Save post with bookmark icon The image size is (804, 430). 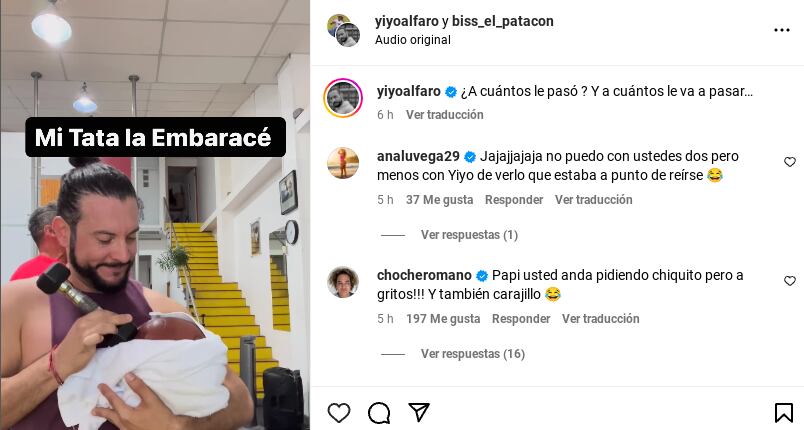tap(783, 413)
